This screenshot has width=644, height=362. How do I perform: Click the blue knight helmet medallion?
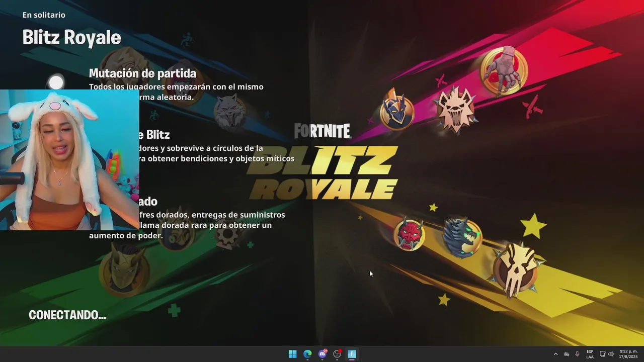click(x=397, y=111)
